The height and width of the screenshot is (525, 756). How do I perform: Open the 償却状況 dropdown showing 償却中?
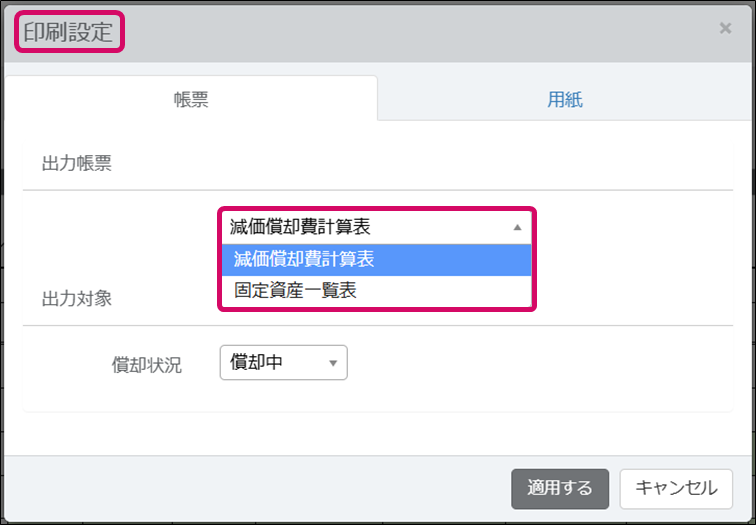pos(283,363)
